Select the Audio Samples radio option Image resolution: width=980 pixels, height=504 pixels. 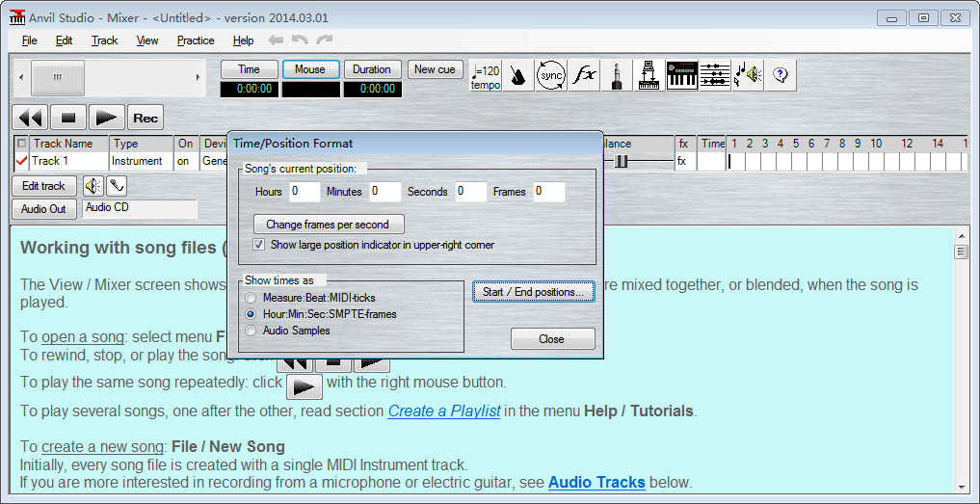[x=251, y=331]
